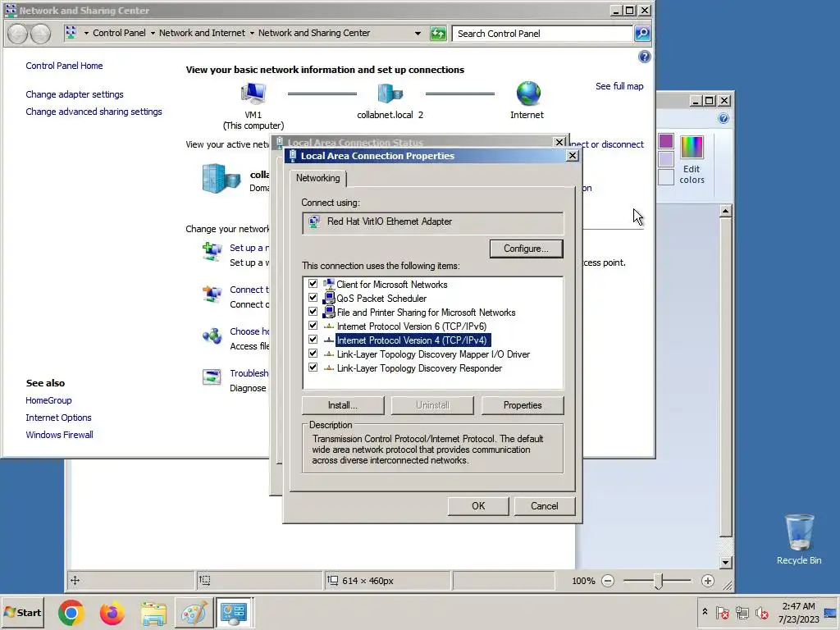
Task: Click the refresh button beside address bar
Action: [x=438, y=33]
